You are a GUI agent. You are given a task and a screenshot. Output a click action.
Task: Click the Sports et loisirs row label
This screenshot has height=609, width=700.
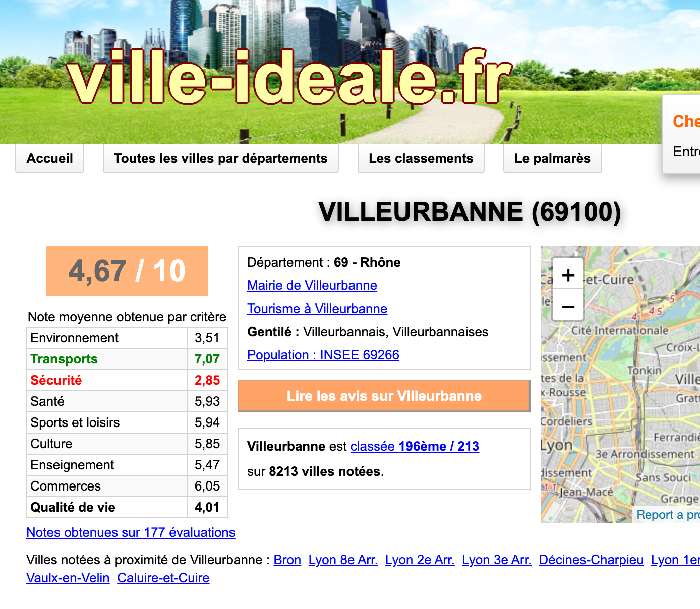pyautogui.click(x=75, y=422)
